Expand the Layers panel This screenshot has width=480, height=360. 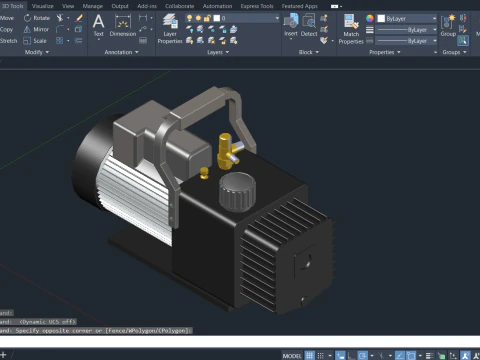tap(218, 52)
